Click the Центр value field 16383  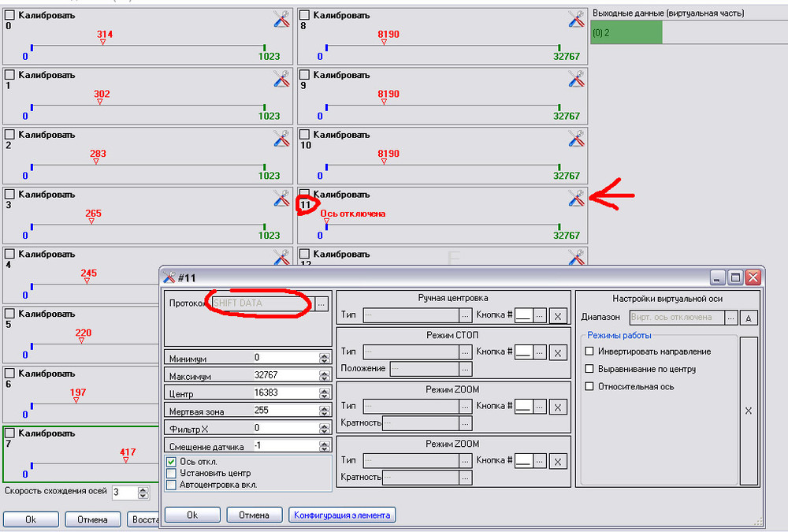pyautogui.click(x=285, y=392)
